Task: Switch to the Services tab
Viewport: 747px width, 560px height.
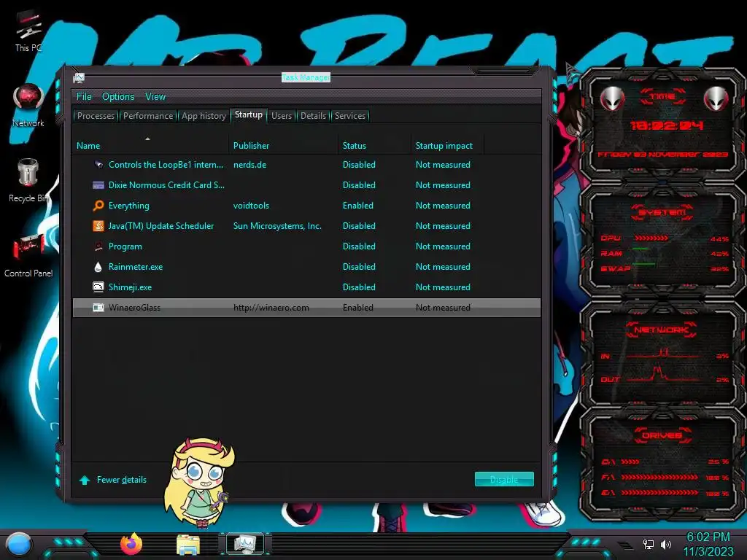Action: point(350,116)
